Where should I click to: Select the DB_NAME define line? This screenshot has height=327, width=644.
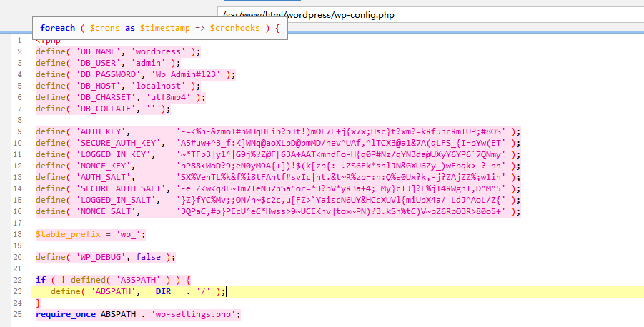pos(118,51)
